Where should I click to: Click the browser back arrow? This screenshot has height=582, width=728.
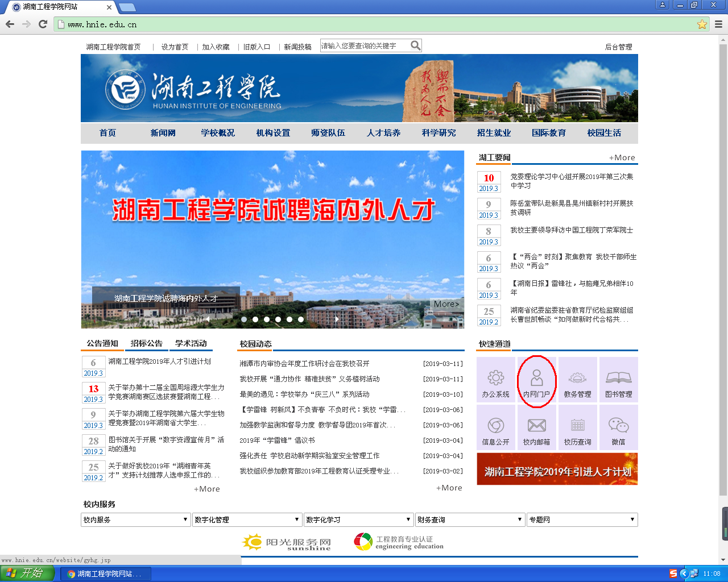click(x=10, y=24)
